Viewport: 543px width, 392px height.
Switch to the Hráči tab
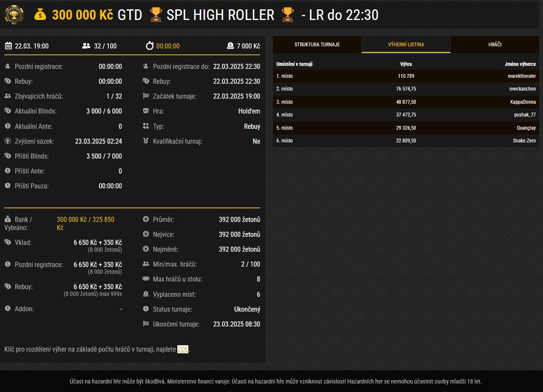coord(495,45)
